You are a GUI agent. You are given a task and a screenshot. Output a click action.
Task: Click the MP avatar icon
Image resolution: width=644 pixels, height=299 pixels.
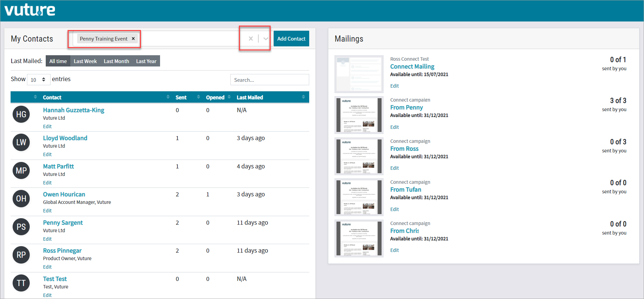pos(21,170)
